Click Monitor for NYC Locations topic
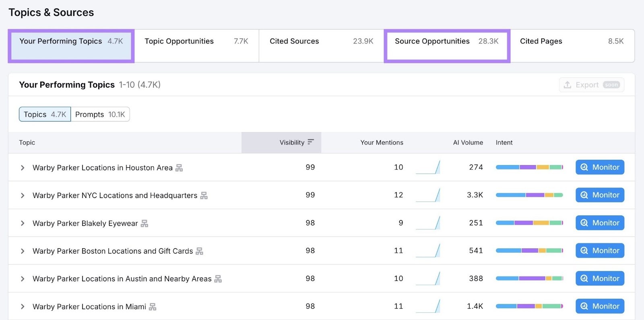 pos(600,195)
